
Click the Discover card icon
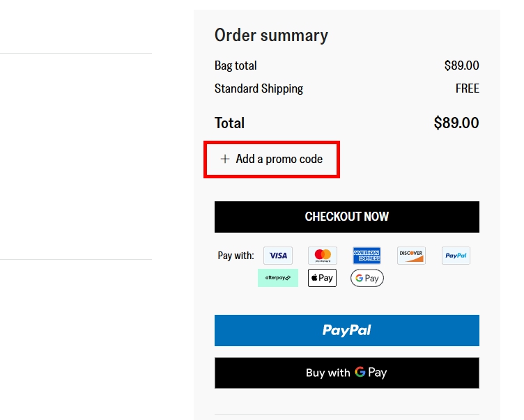point(411,256)
